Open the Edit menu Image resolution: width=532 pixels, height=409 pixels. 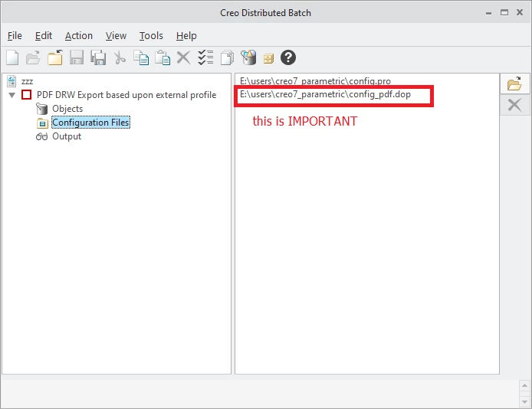click(44, 35)
